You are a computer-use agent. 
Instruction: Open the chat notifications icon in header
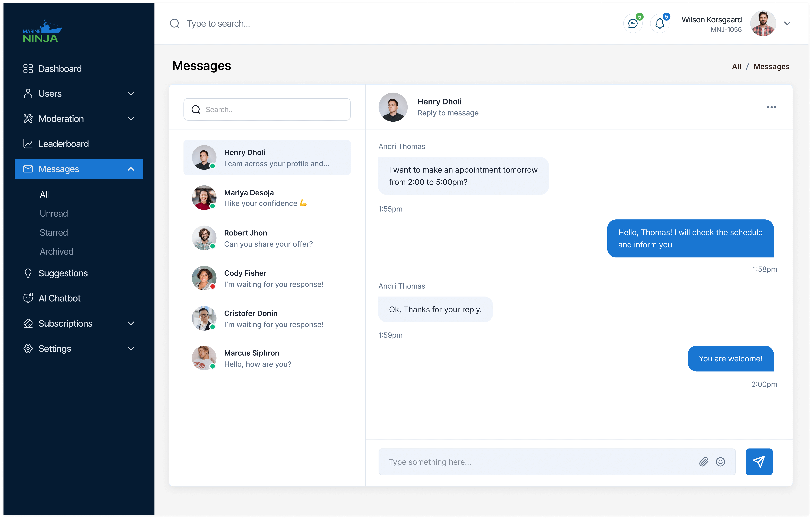tap(633, 24)
